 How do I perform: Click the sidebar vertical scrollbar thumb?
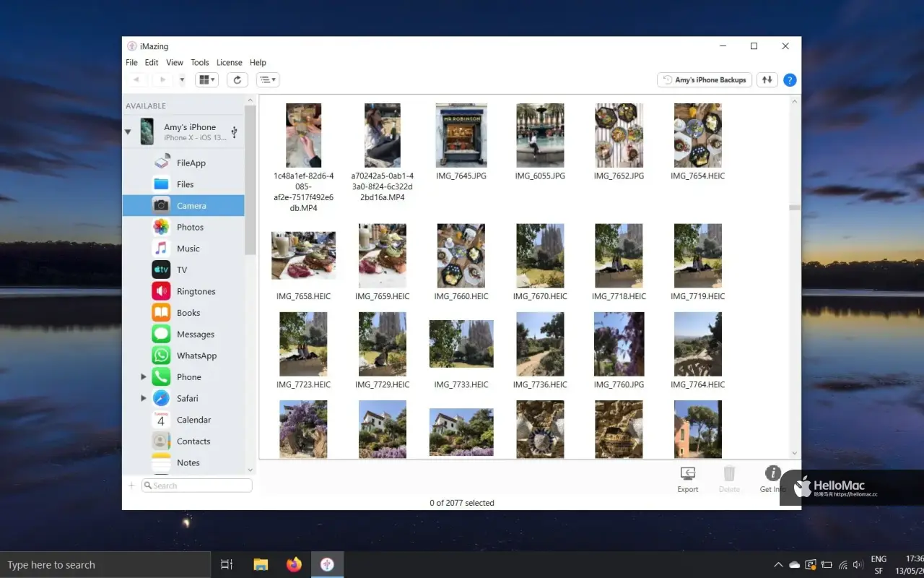[250, 179]
